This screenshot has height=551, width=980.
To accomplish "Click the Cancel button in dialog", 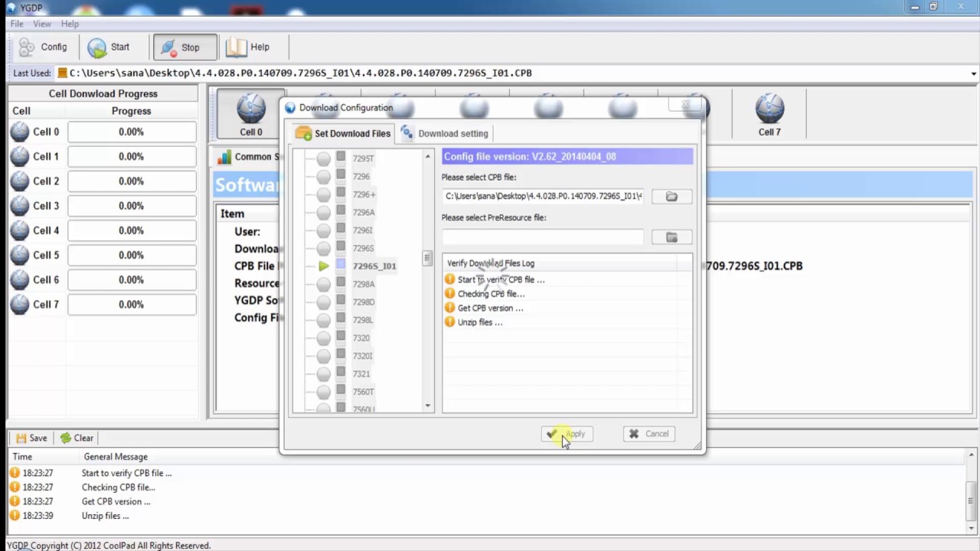I will (x=649, y=434).
